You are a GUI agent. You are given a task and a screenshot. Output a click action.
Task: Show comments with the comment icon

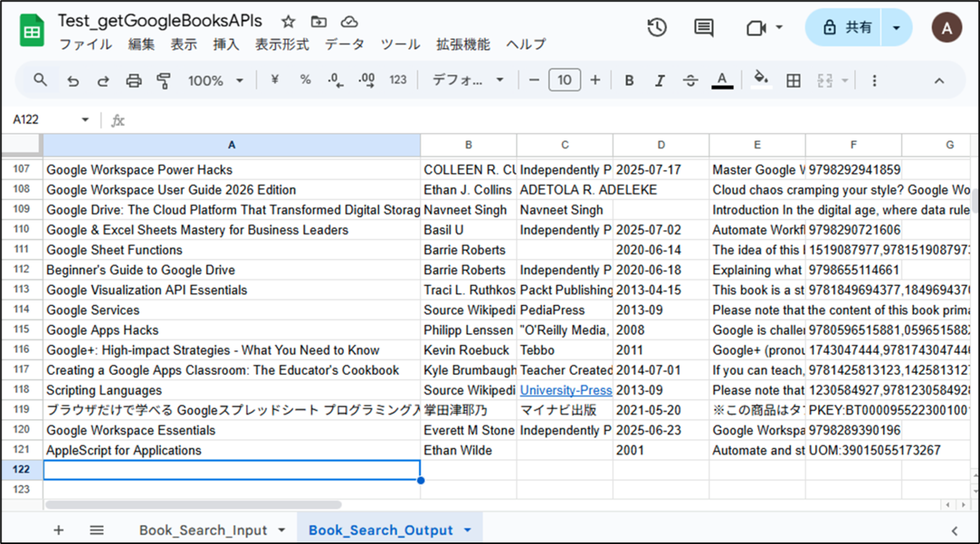[x=703, y=28]
